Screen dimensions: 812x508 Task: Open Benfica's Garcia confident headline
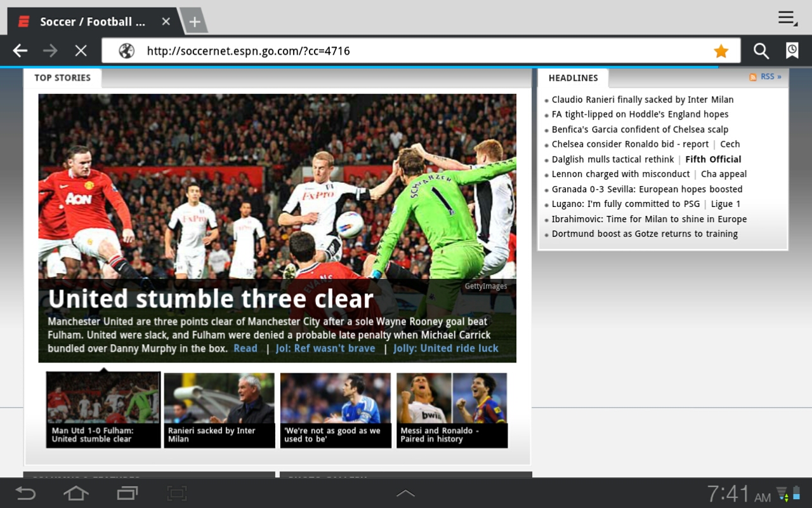click(640, 130)
